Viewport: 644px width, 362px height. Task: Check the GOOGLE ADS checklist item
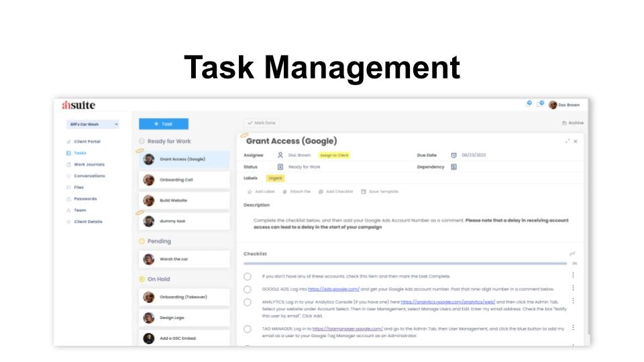click(x=248, y=290)
